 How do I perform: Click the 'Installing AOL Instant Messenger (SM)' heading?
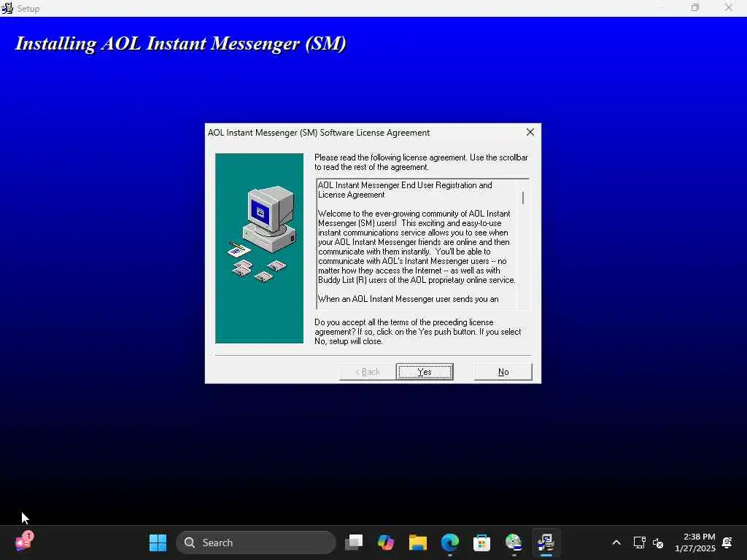pos(181,44)
